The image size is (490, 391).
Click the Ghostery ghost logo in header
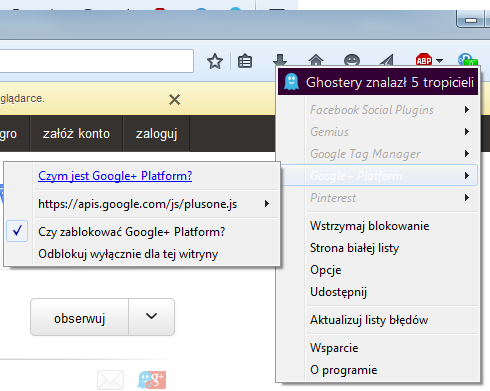[292, 82]
